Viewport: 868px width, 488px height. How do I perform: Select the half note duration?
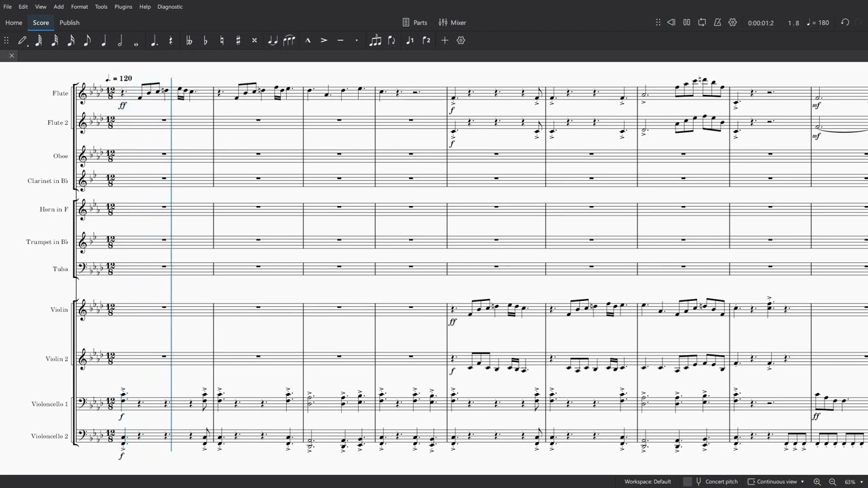120,41
